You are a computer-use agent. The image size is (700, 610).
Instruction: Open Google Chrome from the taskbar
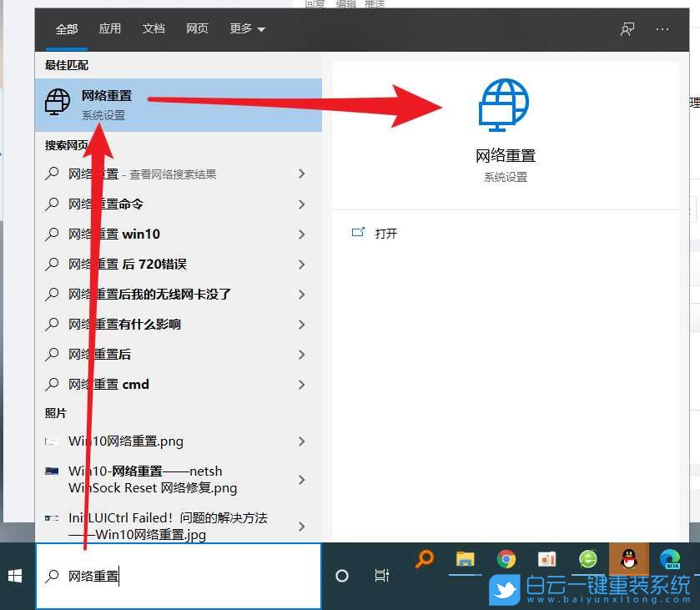pyautogui.click(x=506, y=559)
